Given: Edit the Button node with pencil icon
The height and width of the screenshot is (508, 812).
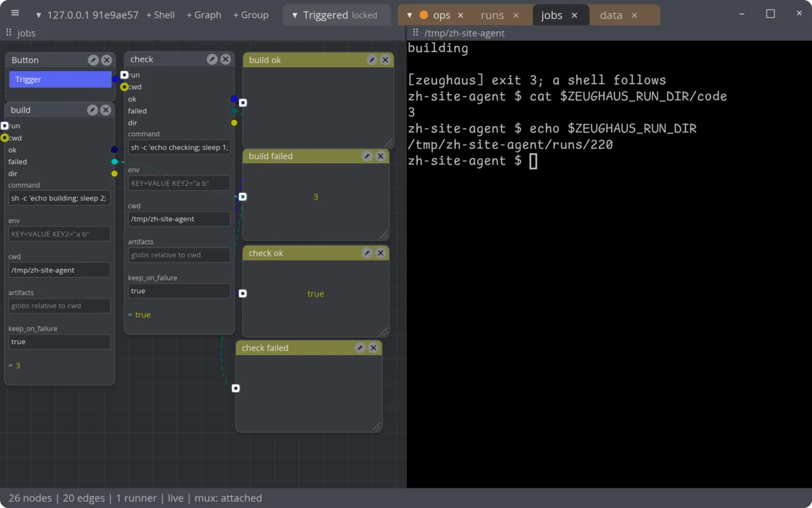Looking at the screenshot, I should tap(93, 60).
